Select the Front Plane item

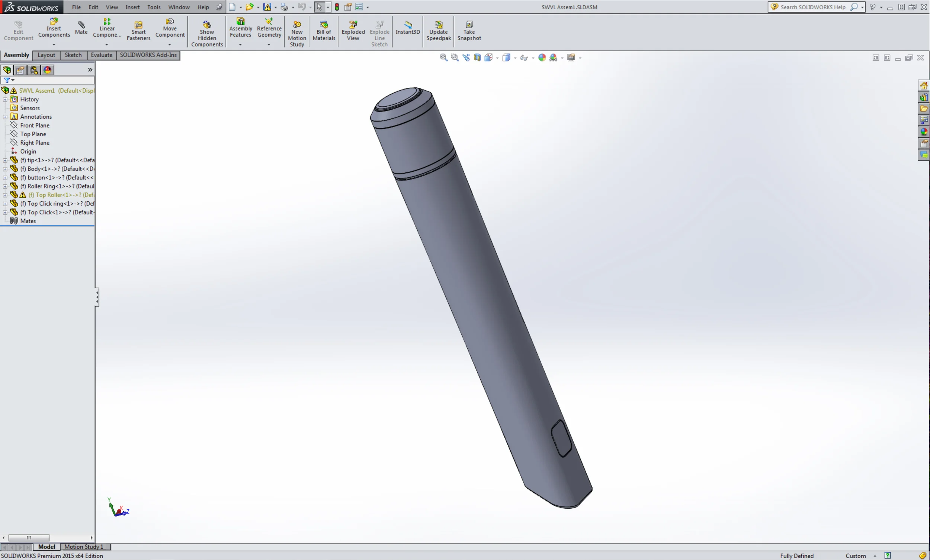pos(34,125)
